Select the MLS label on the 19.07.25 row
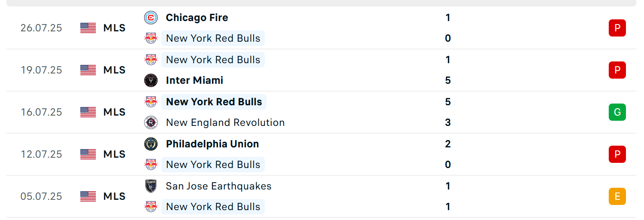 (114, 70)
